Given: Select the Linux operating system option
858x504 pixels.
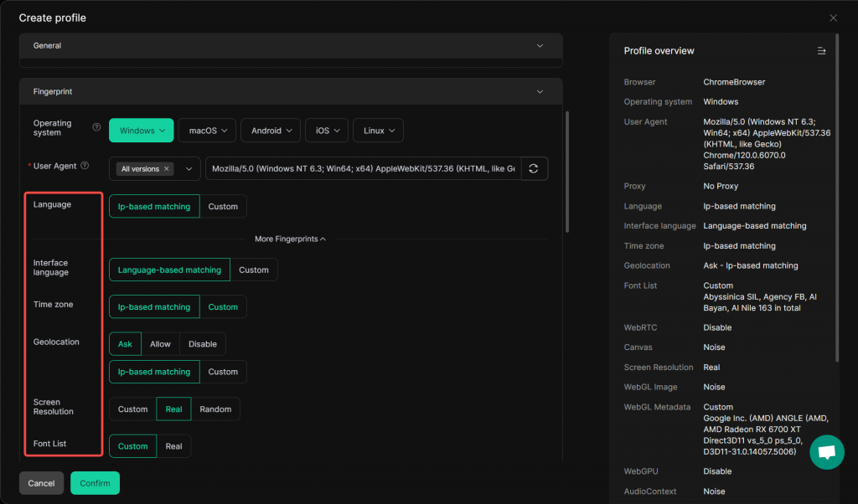Looking at the screenshot, I should click(x=378, y=131).
